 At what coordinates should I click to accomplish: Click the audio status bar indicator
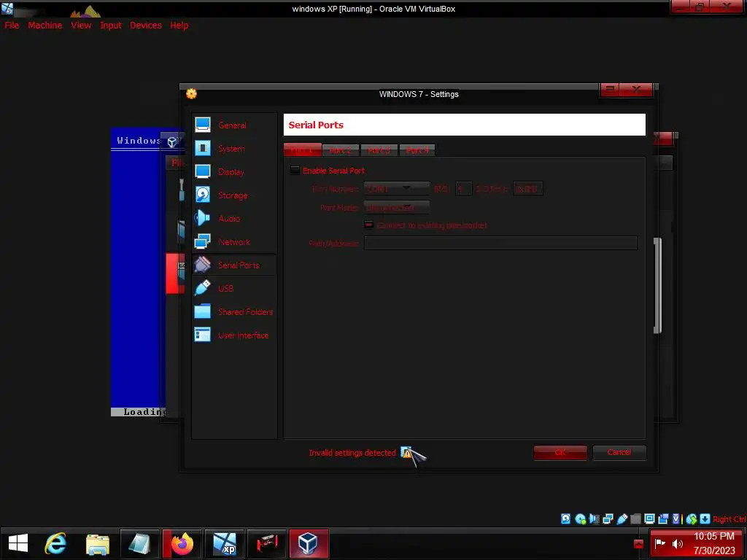coord(594,519)
